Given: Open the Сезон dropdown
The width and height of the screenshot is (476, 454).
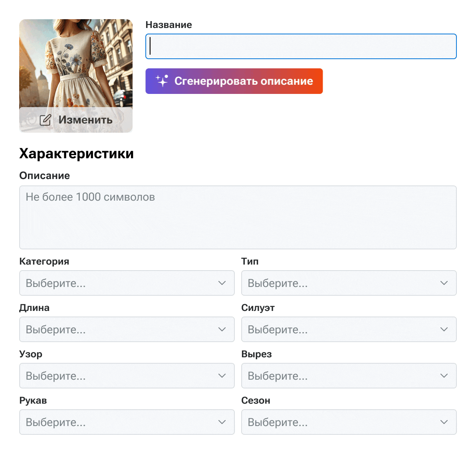Looking at the screenshot, I should tap(348, 422).
